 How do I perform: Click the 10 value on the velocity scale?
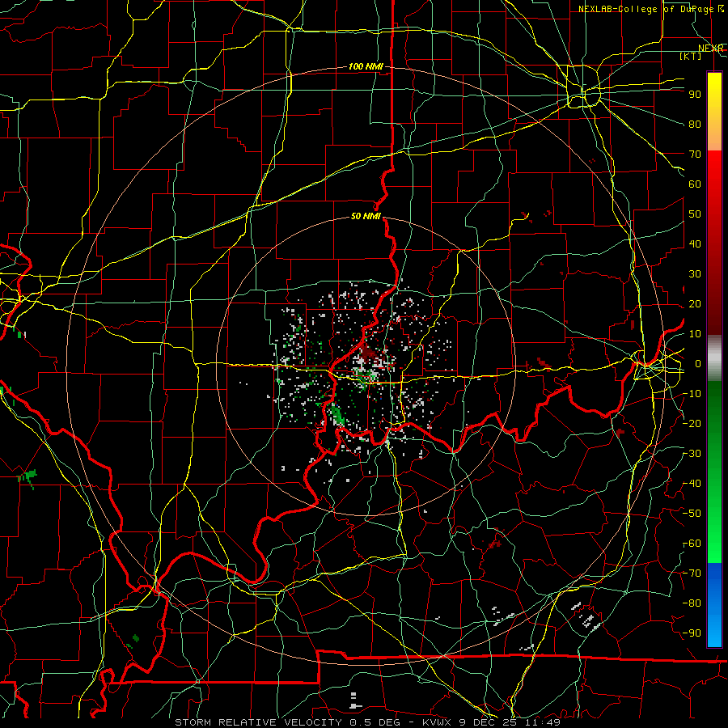pos(695,334)
